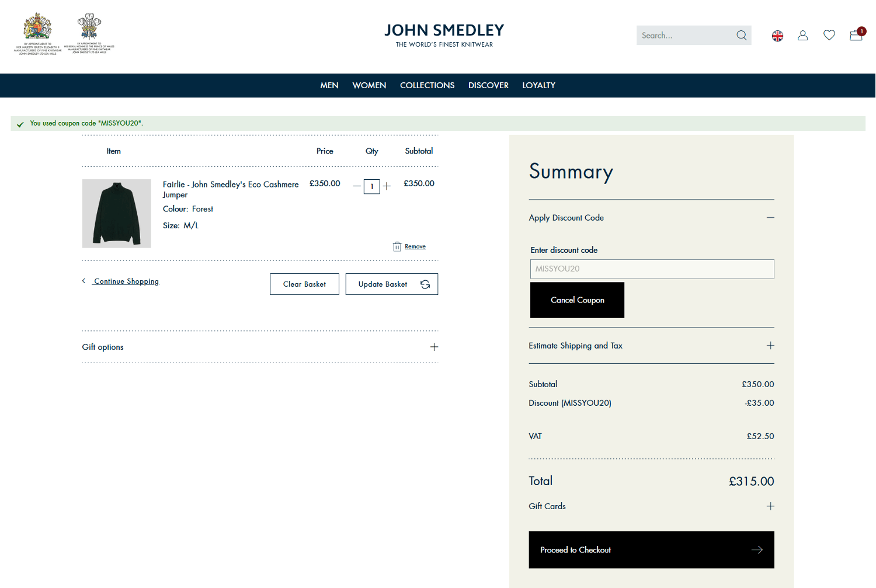Viewport: 876px width, 588px height.
Task: Click Proceed to Checkout button
Action: [x=652, y=550]
